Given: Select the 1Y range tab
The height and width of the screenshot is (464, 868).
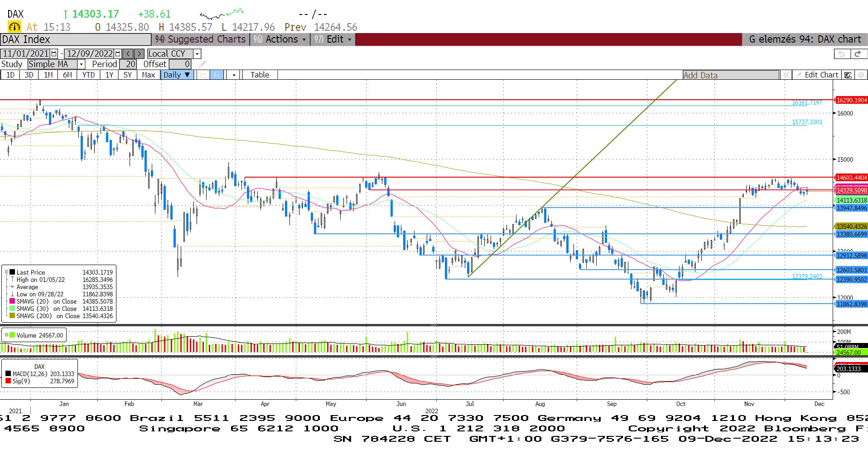Looking at the screenshot, I should tap(109, 75).
